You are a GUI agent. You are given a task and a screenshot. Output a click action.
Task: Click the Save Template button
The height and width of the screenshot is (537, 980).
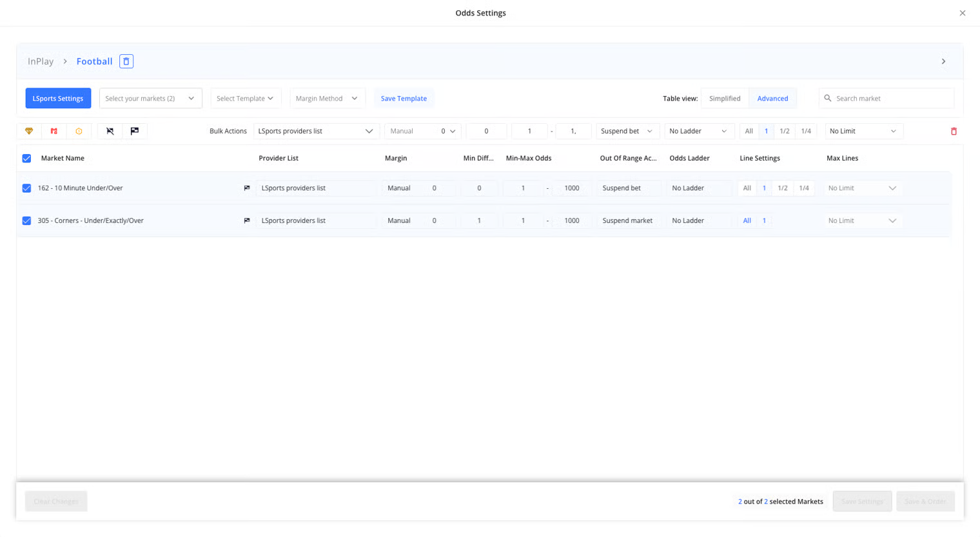tap(404, 99)
